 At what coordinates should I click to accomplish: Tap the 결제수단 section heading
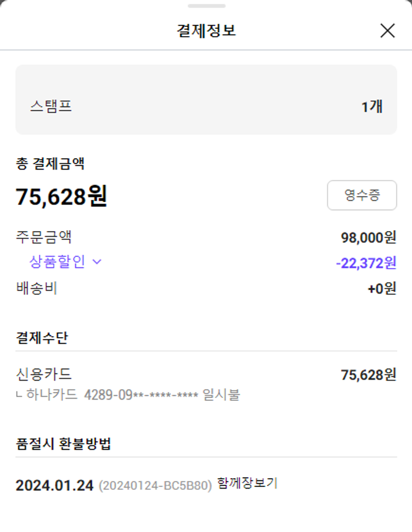point(42,338)
